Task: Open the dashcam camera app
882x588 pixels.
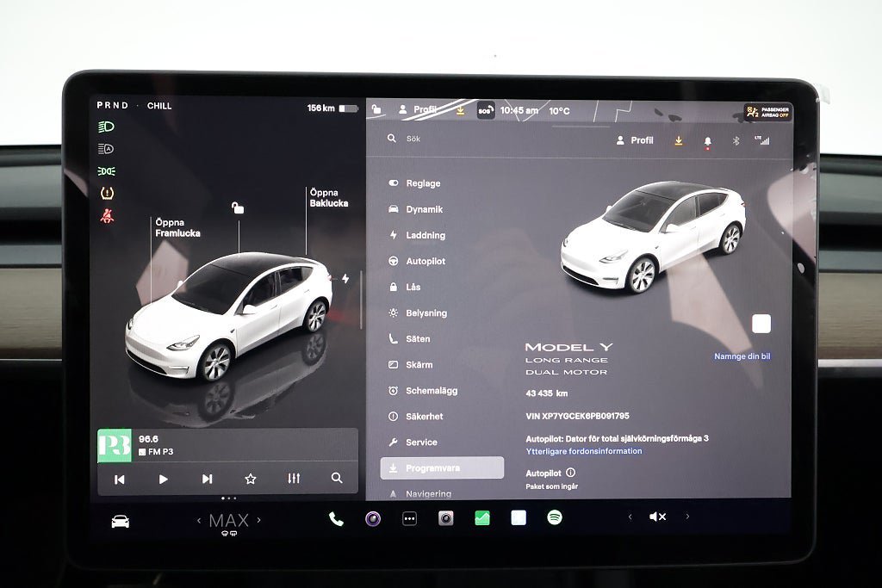Action: click(445, 518)
